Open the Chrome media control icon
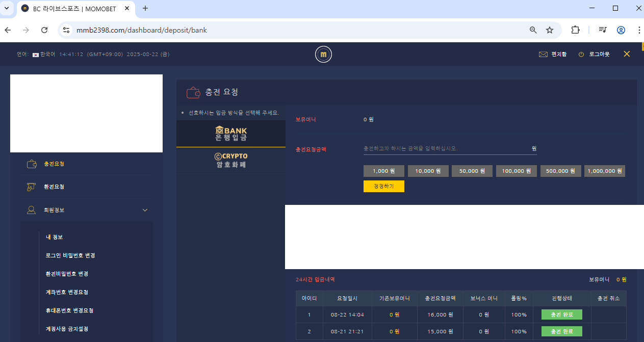This screenshot has height=342, width=644. pos(603,30)
